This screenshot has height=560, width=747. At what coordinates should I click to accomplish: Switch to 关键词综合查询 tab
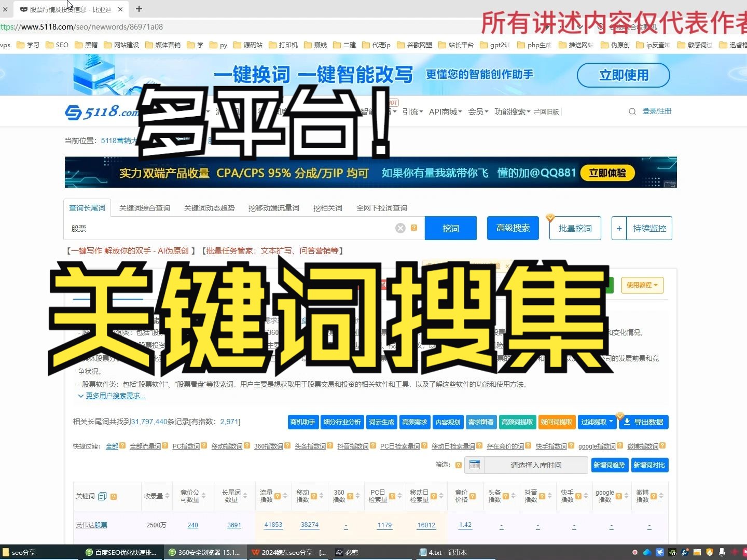pos(145,208)
